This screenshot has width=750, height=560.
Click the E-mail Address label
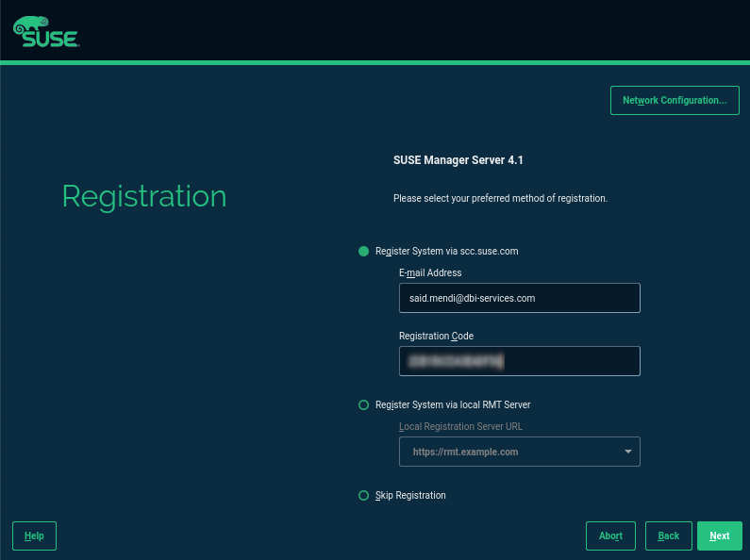[x=430, y=272]
